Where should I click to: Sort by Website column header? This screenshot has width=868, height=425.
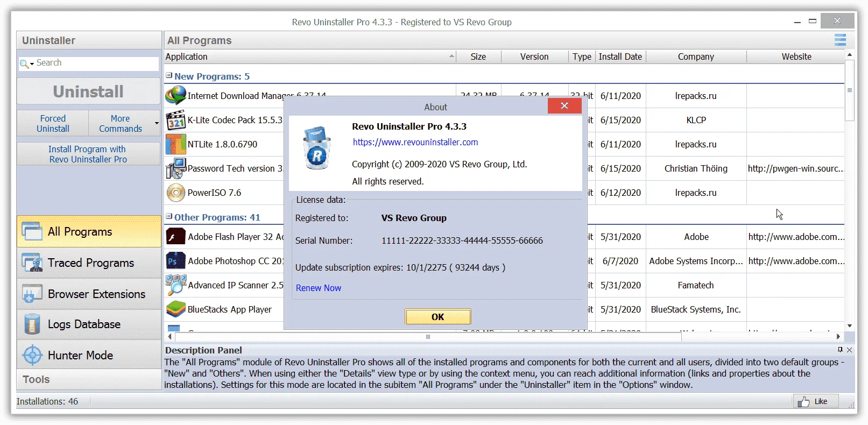(796, 56)
